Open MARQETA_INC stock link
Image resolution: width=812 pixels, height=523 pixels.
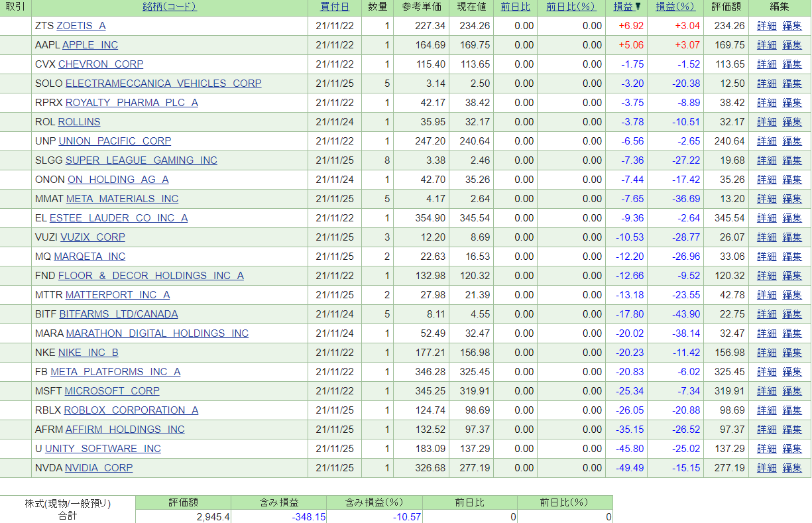click(89, 257)
